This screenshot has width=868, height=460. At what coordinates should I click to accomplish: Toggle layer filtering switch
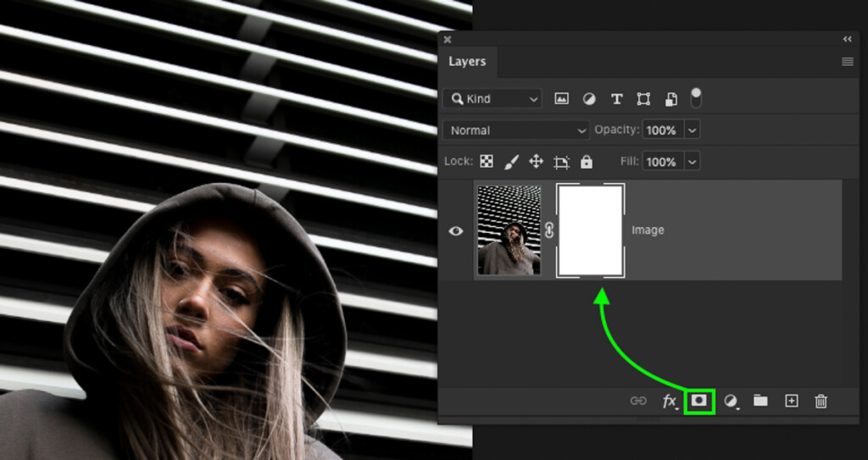[696, 98]
